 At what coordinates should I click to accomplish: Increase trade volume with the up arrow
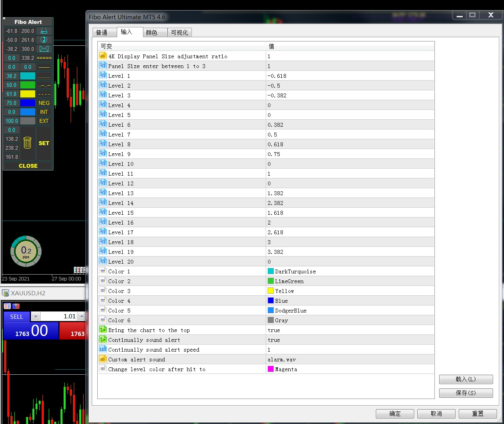[81, 316]
